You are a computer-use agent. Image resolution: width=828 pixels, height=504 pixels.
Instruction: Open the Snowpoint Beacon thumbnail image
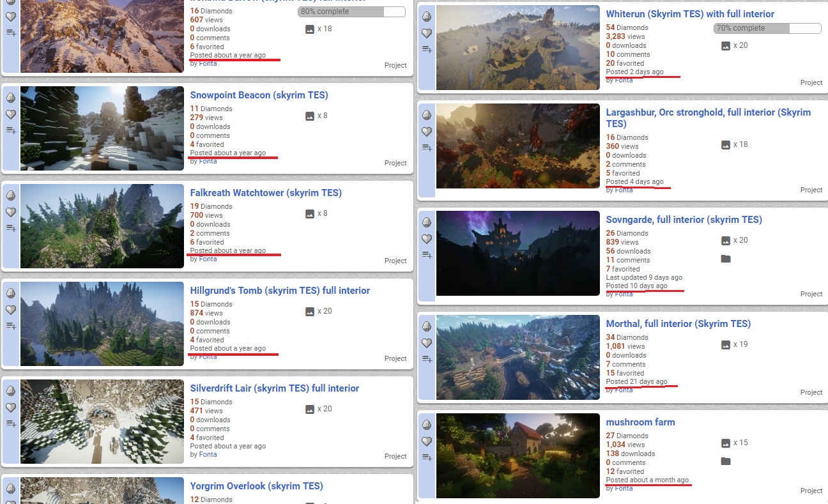102,128
